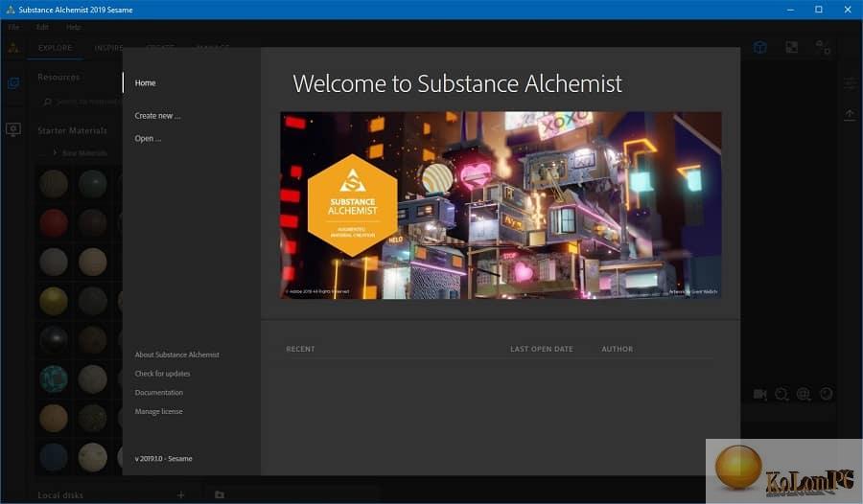The height and width of the screenshot is (504, 863).
Task: Click Create new ... in welcome dialog
Action: pyautogui.click(x=157, y=116)
